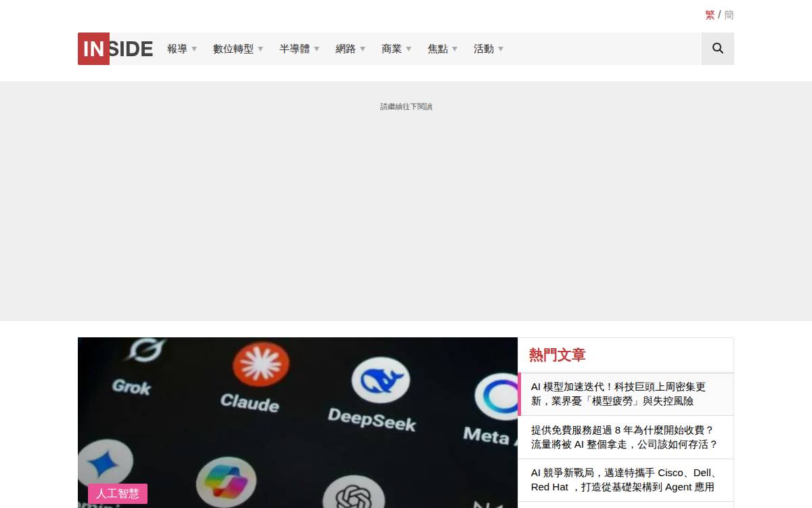This screenshot has height=508, width=812.
Task: Open the 人工智慧 category tag
Action: [x=118, y=494]
